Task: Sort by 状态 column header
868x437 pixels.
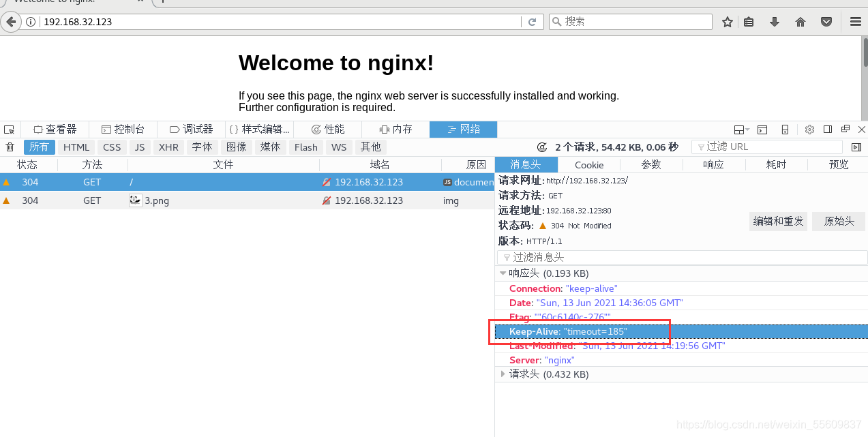Action: (x=28, y=165)
